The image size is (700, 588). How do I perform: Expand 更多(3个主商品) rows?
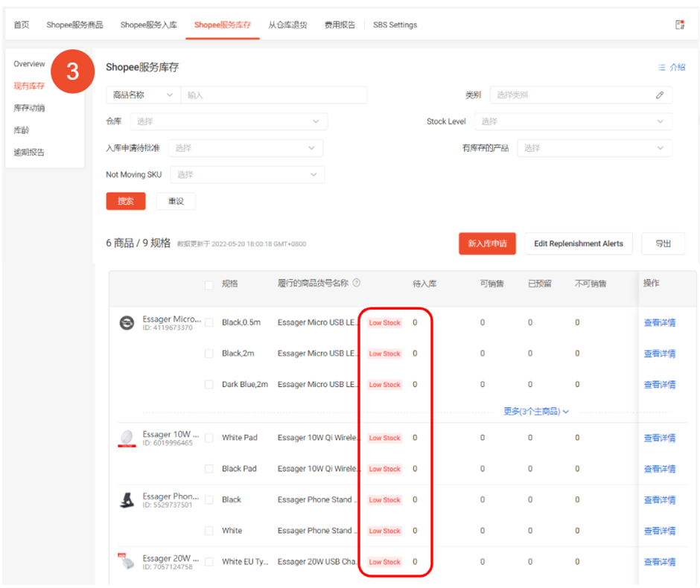click(535, 412)
